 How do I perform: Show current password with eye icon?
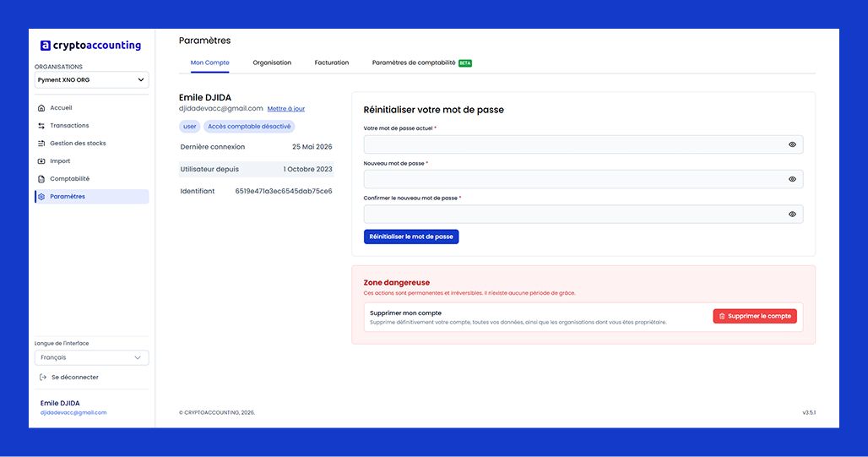[792, 144]
